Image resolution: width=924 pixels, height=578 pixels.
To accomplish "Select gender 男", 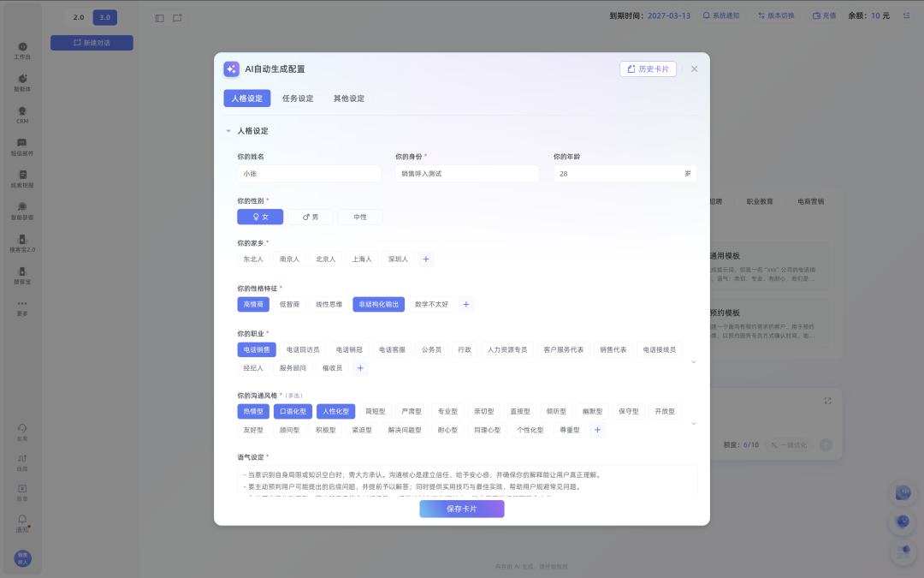I will pos(311,217).
